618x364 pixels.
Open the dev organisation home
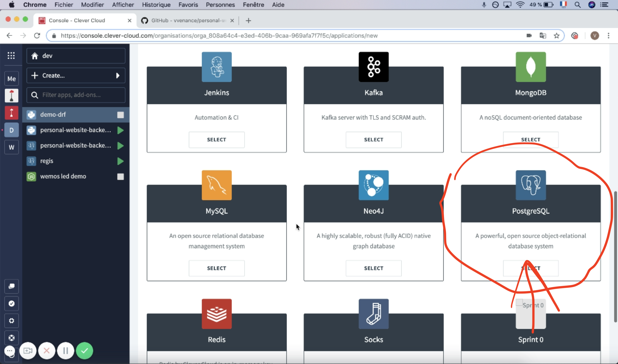pyautogui.click(x=76, y=56)
